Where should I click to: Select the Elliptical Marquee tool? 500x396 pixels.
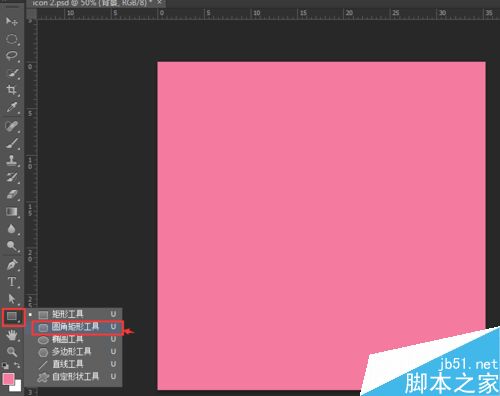pyautogui.click(x=12, y=39)
